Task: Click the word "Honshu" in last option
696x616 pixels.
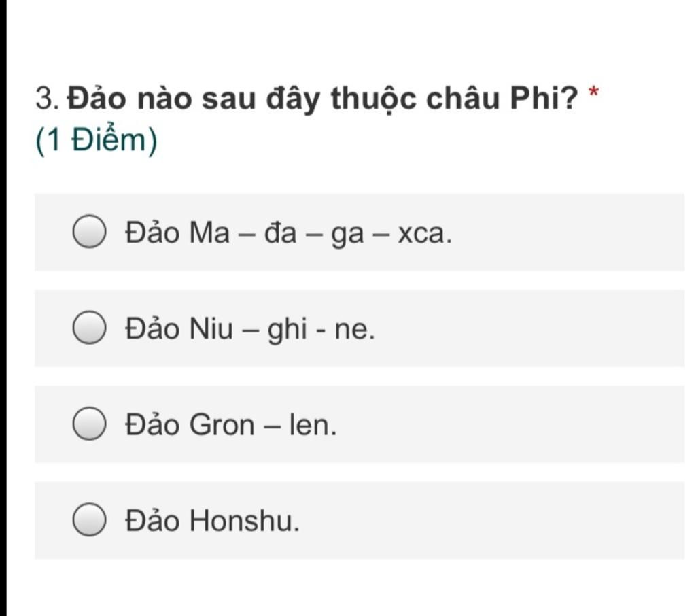Action: pyautogui.click(x=245, y=521)
